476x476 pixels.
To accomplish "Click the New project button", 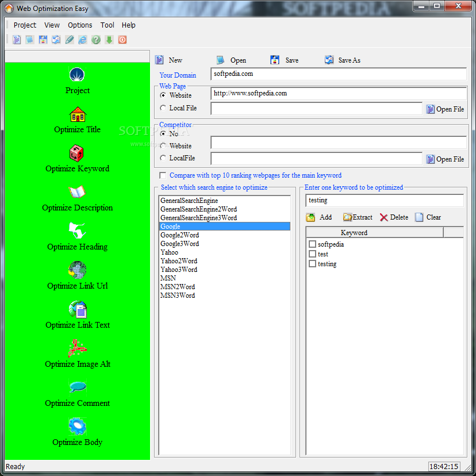I will click(x=169, y=60).
